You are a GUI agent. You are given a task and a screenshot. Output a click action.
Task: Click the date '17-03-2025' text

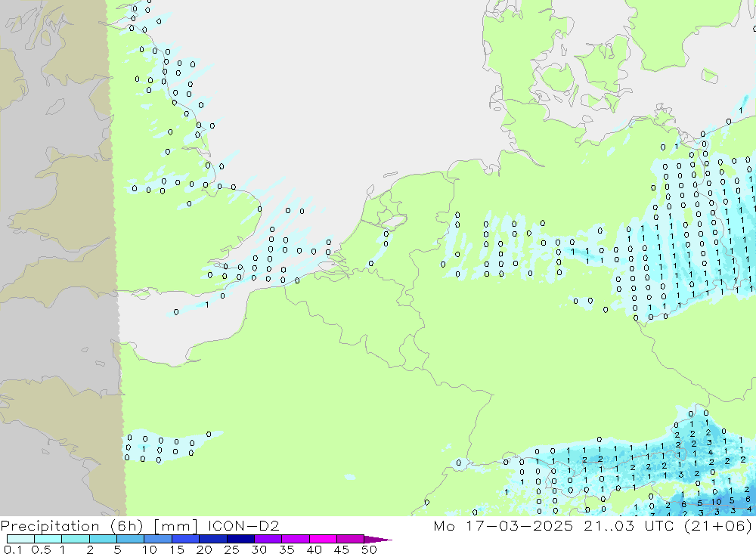[519, 525]
